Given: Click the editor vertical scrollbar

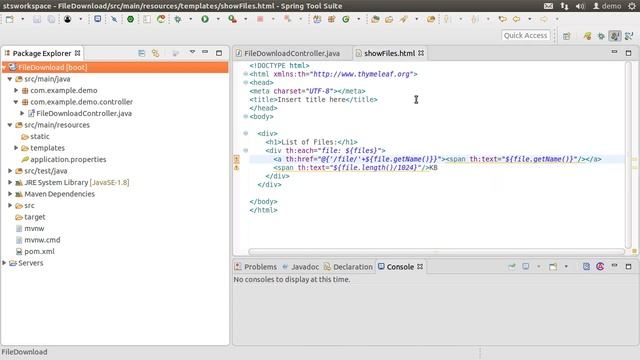Looking at the screenshot, I should pyautogui.click(x=629, y=154).
